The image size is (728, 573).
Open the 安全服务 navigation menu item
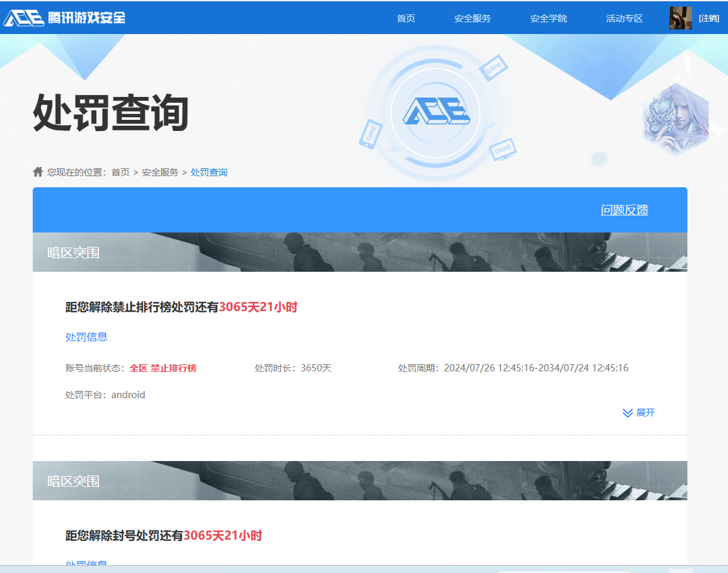472,18
